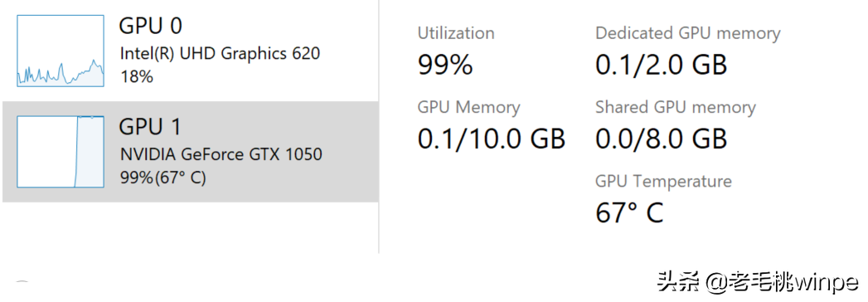This screenshot has height=302, width=868.
Task: Click the Shared GPU memory label
Action: pos(676,107)
